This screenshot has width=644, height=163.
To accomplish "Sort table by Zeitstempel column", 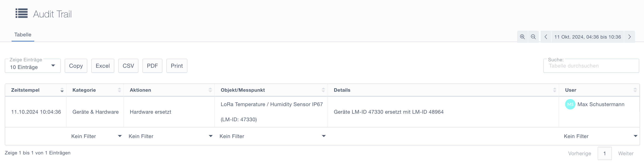I will point(62,90).
